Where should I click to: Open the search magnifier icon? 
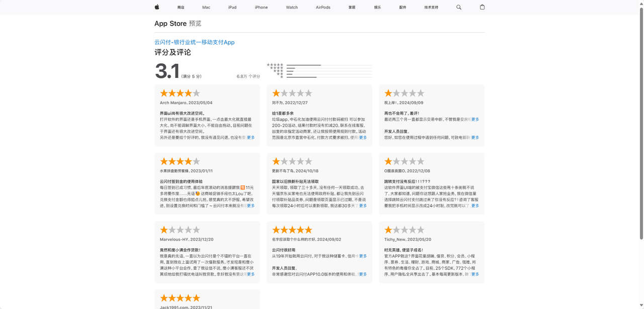[x=459, y=7]
